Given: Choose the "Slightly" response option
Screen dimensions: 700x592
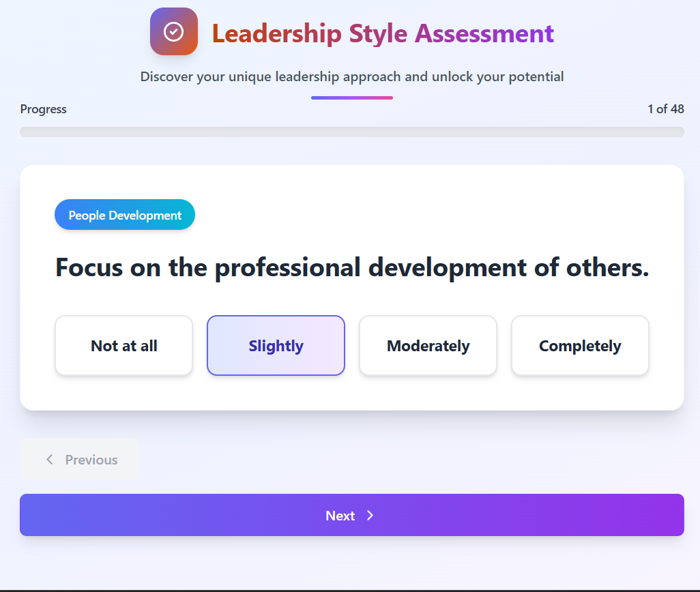Looking at the screenshot, I should (x=276, y=346).
